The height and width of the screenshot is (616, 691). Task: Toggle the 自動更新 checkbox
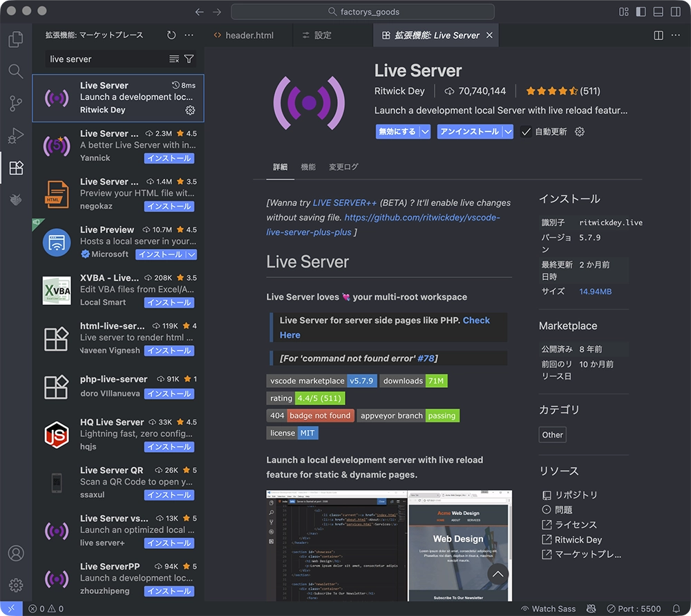click(527, 131)
